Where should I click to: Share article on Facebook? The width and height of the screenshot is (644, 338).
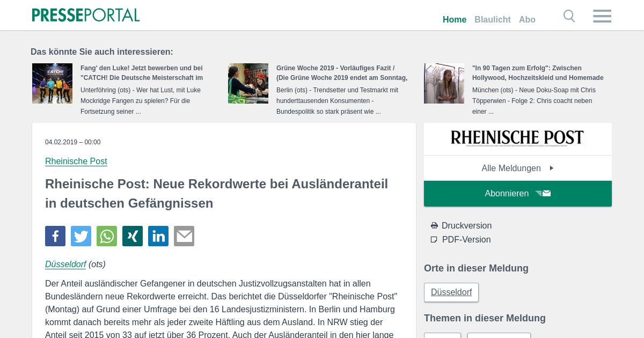click(x=55, y=236)
